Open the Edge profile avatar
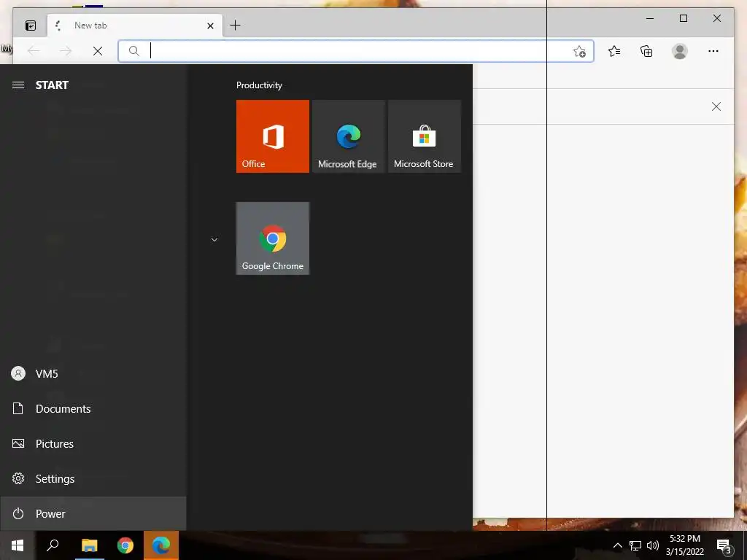The image size is (747, 560). [x=680, y=51]
